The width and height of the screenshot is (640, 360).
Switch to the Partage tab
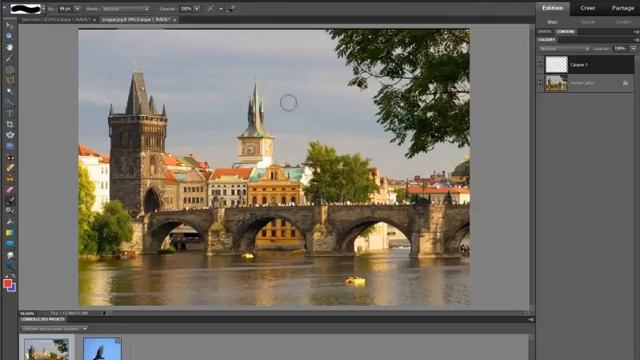(x=622, y=8)
